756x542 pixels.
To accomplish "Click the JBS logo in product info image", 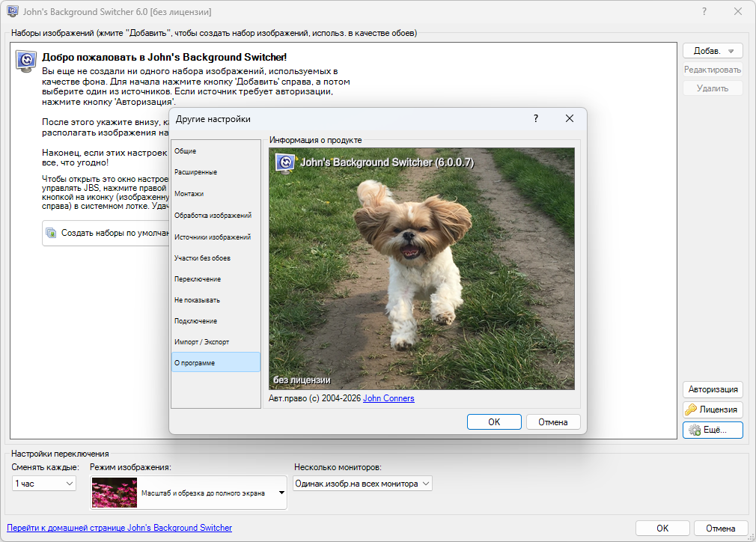I will pyautogui.click(x=284, y=162).
